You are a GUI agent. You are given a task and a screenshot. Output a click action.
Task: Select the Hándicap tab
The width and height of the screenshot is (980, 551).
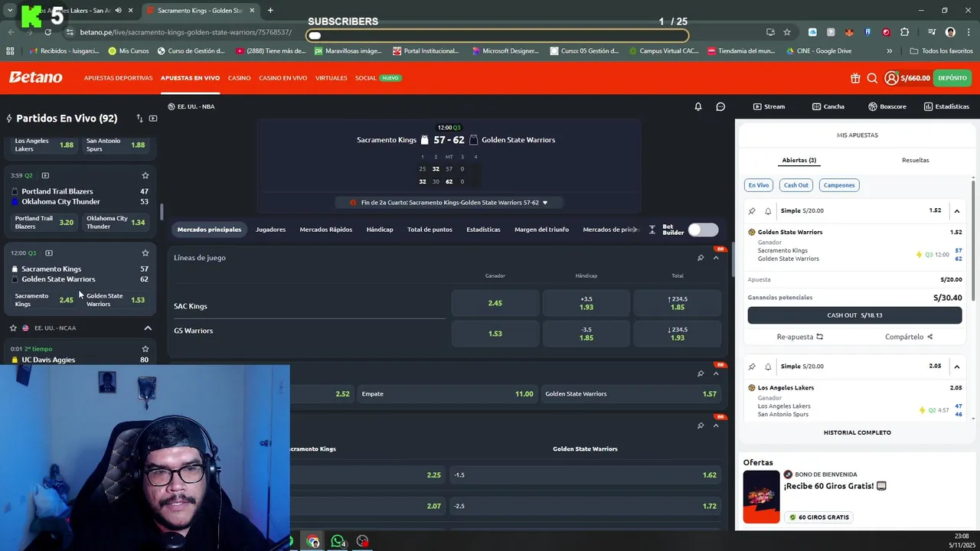pos(380,230)
